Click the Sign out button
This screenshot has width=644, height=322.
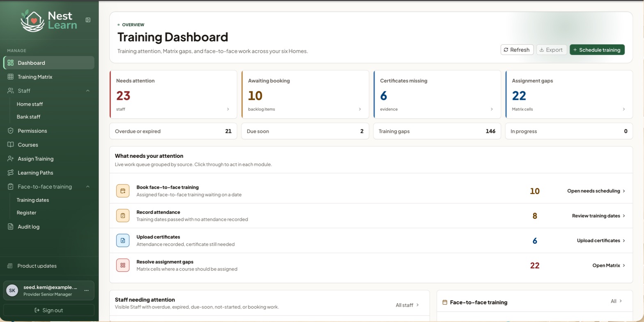click(x=49, y=310)
